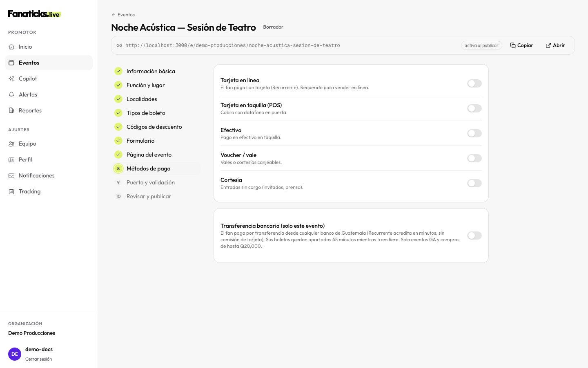This screenshot has width=588, height=368.
Task: Click the Copilot sparkle icon
Action: click(x=11, y=79)
